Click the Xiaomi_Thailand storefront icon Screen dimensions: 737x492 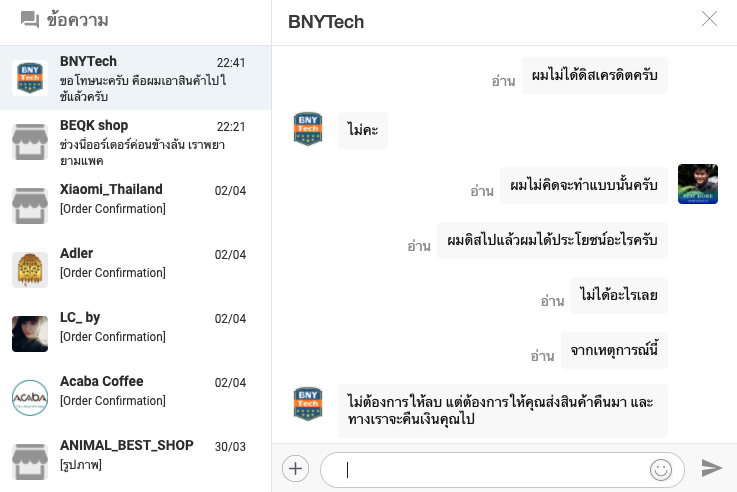click(x=30, y=205)
